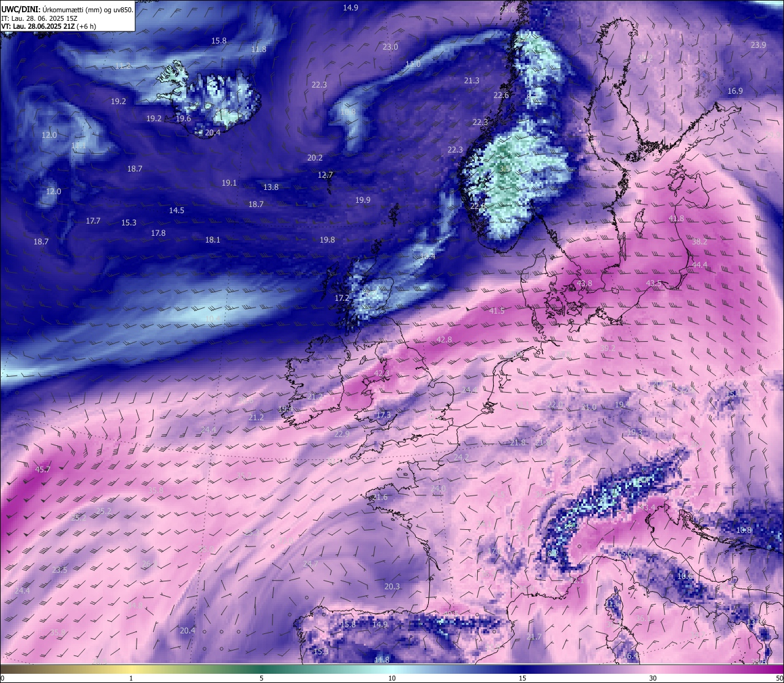Click the colorbar tick label 5
The height and width of the screenshot is (683, 784).
pyautogui.click(x=262, y=678)
